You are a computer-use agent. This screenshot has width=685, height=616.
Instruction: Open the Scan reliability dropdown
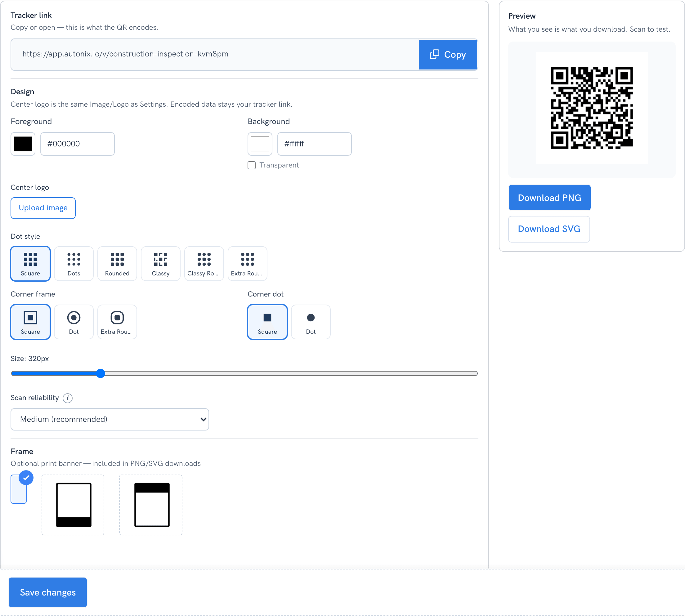pyautogui.click(x=110, y=419)
